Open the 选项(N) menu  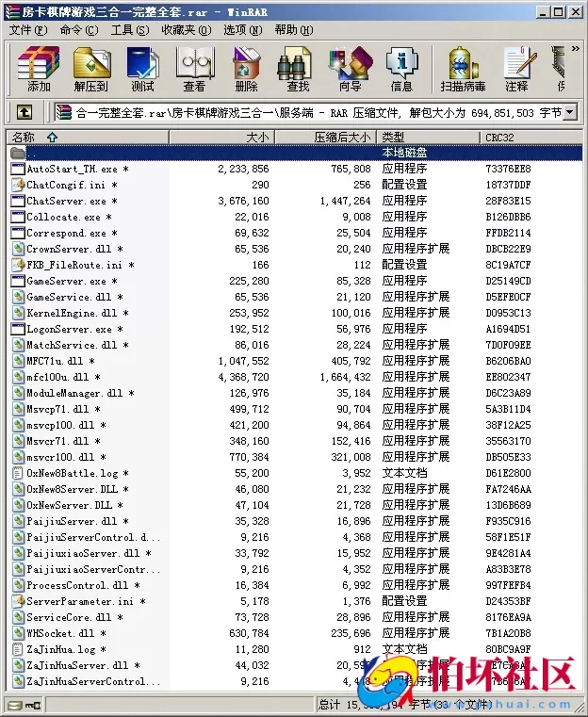pos(243,30)
